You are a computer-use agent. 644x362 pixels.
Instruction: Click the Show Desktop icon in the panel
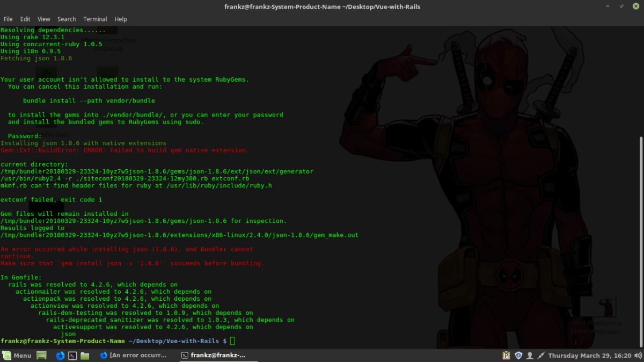[x=42, y=356]
